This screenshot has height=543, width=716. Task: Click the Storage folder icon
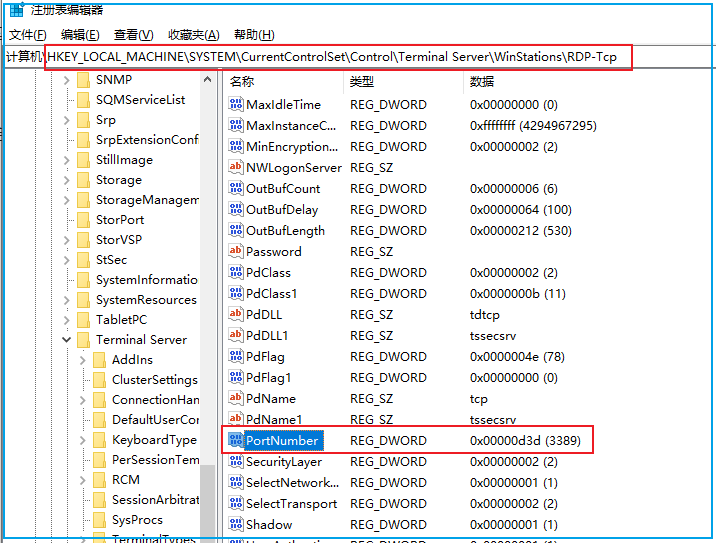tap(84, 180)
